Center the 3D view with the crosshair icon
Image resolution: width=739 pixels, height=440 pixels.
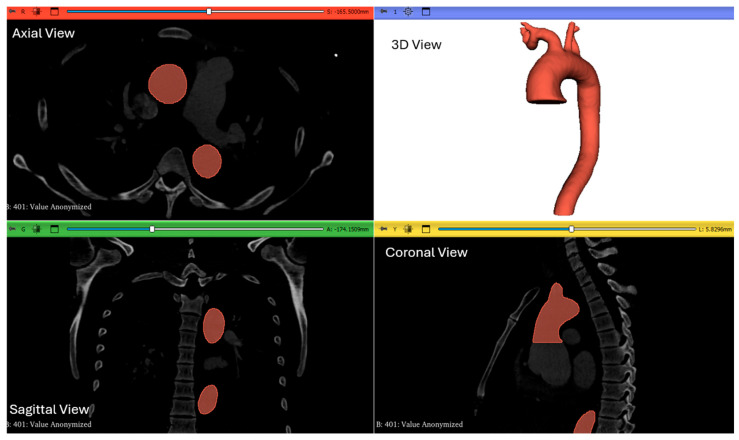[408, 11]
